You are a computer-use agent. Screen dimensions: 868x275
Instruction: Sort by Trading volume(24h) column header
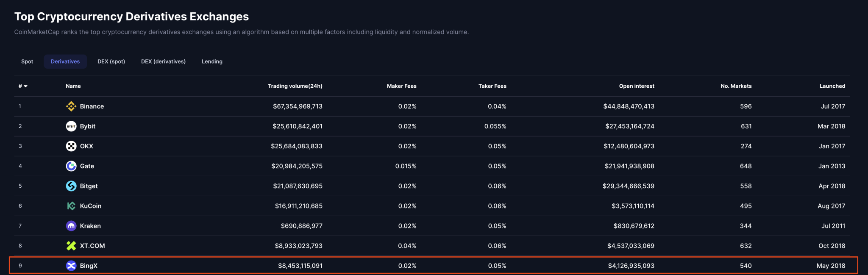295,86
